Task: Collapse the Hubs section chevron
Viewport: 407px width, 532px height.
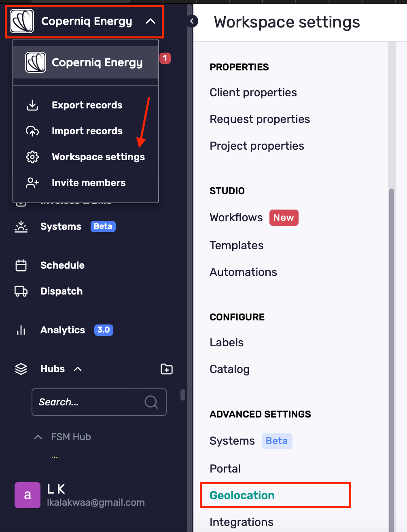Action: pyautogui.click(x=78, y=369)
